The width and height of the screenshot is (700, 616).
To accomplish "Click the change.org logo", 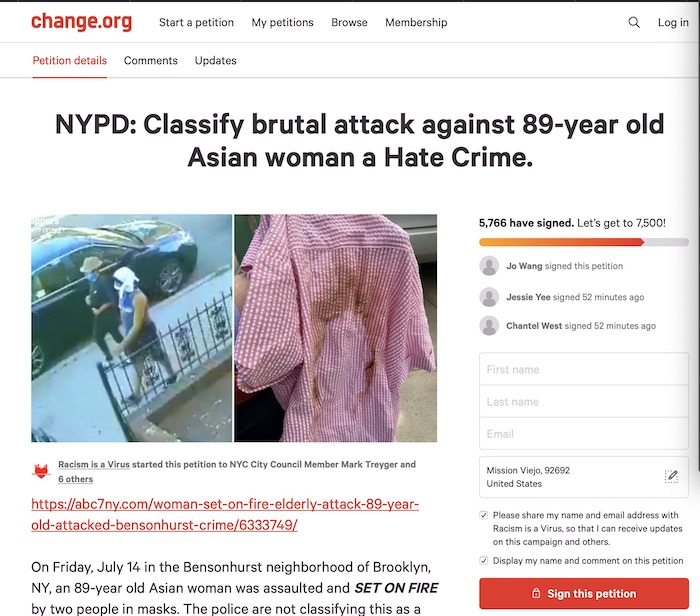I will point(81,21).
